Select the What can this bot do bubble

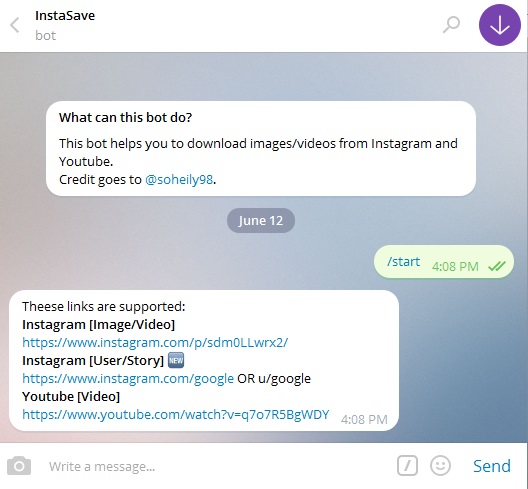click(x=261, y=149)
